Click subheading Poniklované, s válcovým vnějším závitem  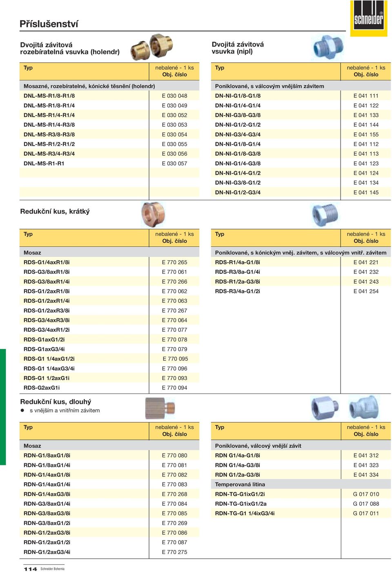tap(269, 86)
